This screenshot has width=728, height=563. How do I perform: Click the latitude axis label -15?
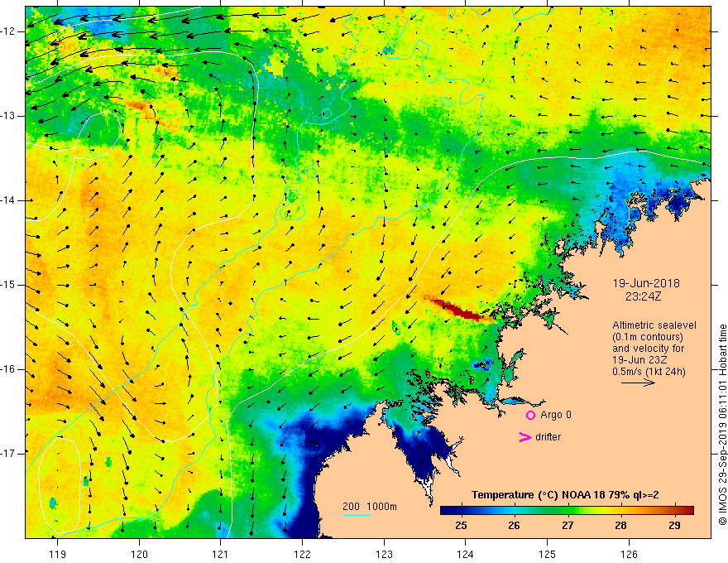pyautogui.click(x=8, y=285)
